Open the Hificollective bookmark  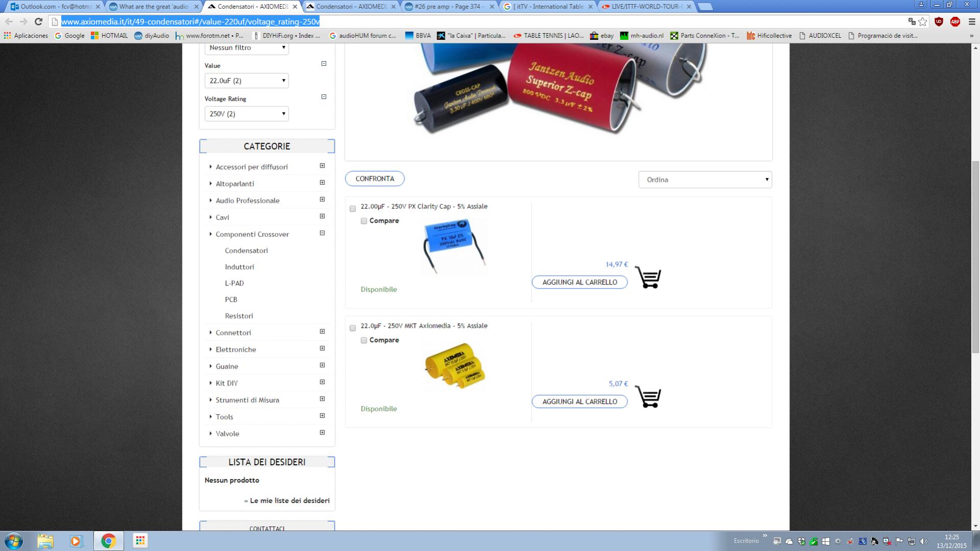point(769,36)
